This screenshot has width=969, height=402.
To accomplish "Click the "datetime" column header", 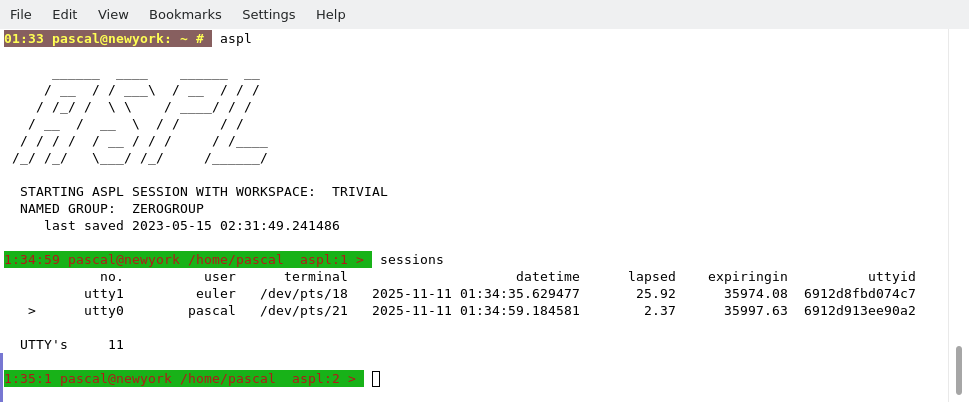I will pos(547,277).
